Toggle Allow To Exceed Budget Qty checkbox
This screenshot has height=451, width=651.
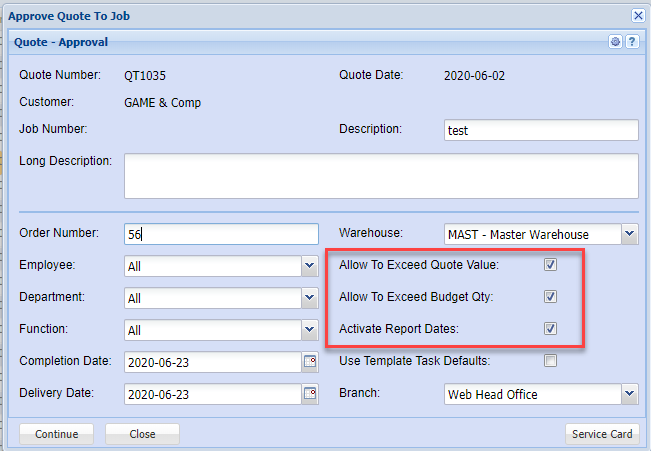point(550,297)
